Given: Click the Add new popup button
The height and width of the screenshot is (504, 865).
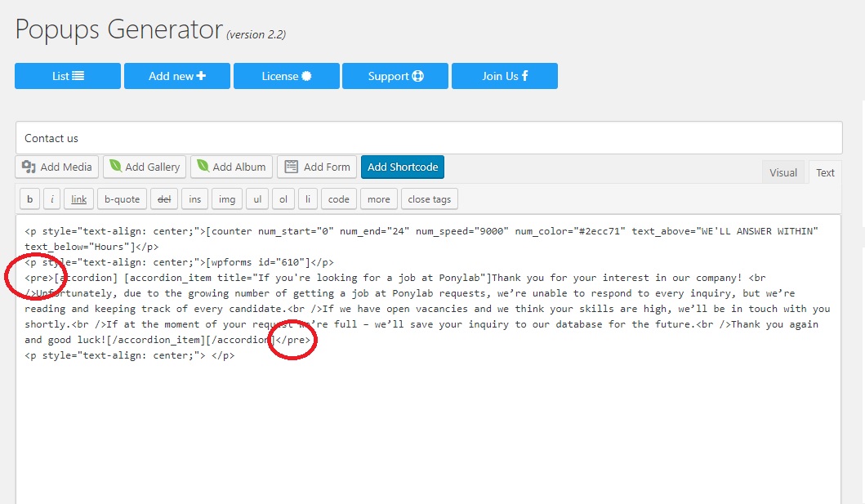Looking at the screenshot, I should [177, 76].
